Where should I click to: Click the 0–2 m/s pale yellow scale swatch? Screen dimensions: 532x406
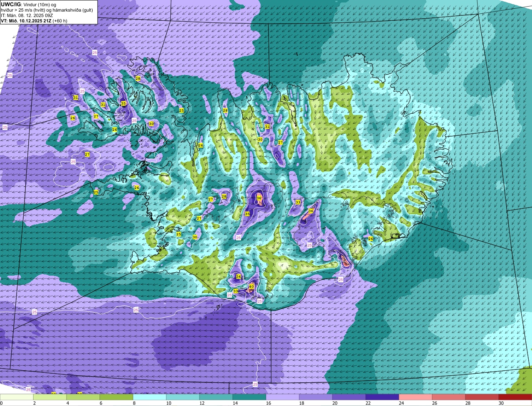17,397
